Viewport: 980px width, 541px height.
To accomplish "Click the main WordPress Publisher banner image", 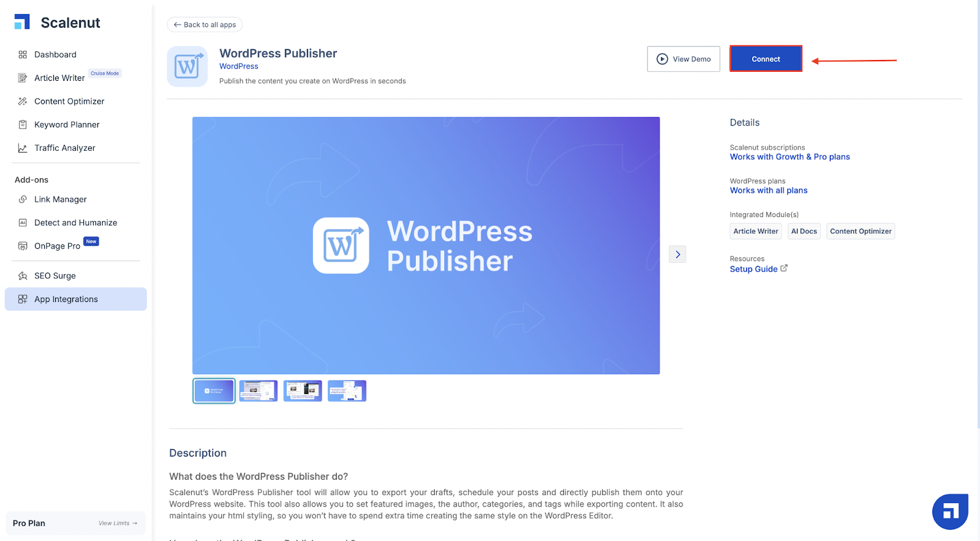I will 426,246.
